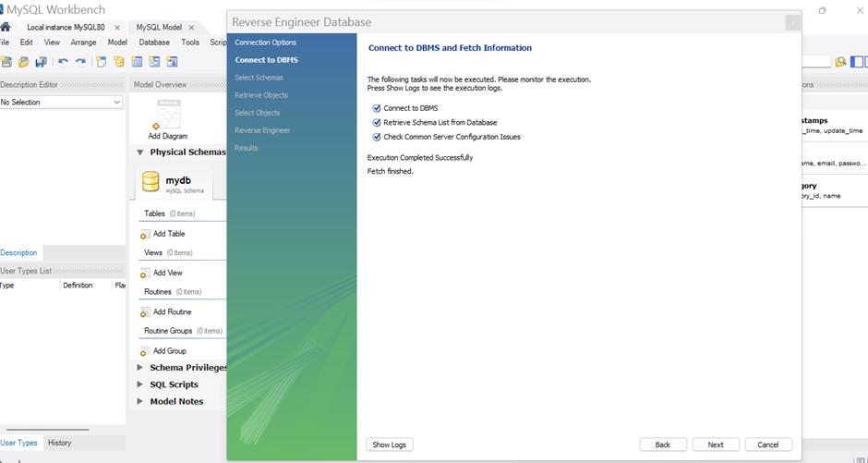The height and width of the screenshot is (463, 868).
Task: Select the mydb schema database icon
Action: (151, 181)
